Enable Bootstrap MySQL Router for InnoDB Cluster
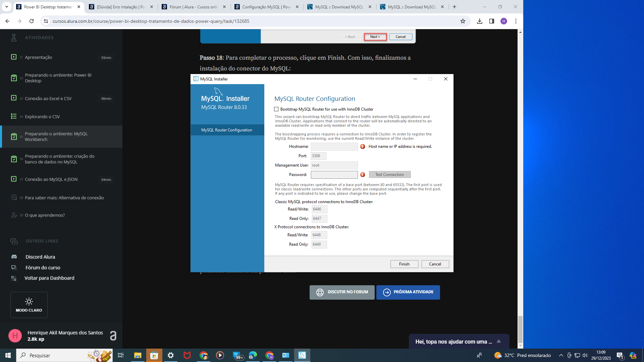The width and height of the screenshot is (644, 362). click(277, 109)
